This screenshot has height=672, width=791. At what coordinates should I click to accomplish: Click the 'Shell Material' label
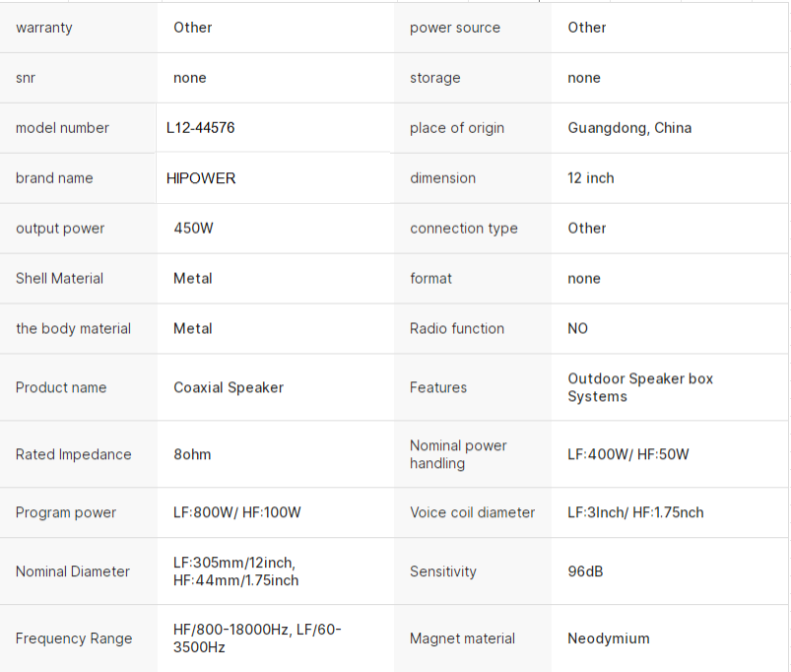pos(59,279)
